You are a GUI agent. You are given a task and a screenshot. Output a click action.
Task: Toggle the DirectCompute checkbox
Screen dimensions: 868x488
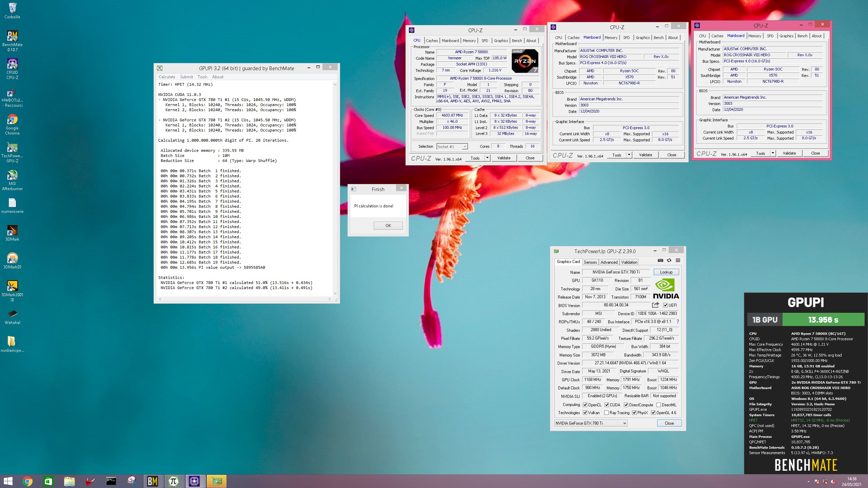pyautogui.click(x=626, y=405)
